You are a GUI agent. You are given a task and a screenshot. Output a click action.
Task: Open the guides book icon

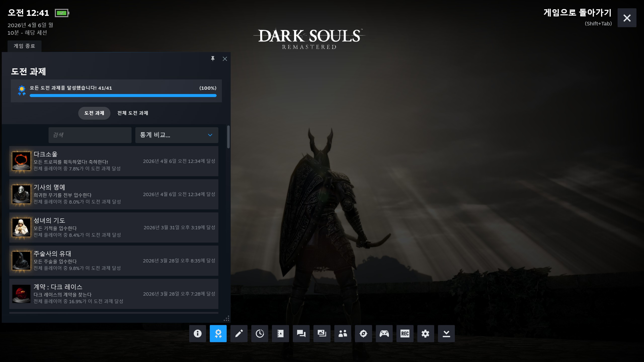click(280, 334)
